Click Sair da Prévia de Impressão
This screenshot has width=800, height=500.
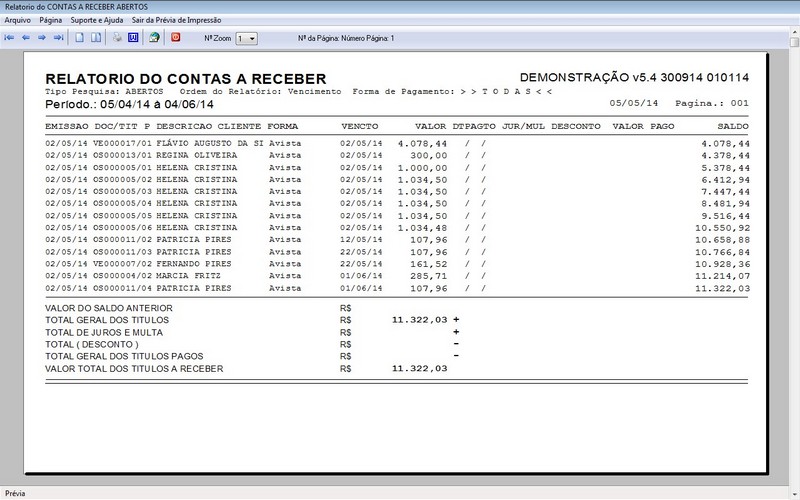click(177, 20)
